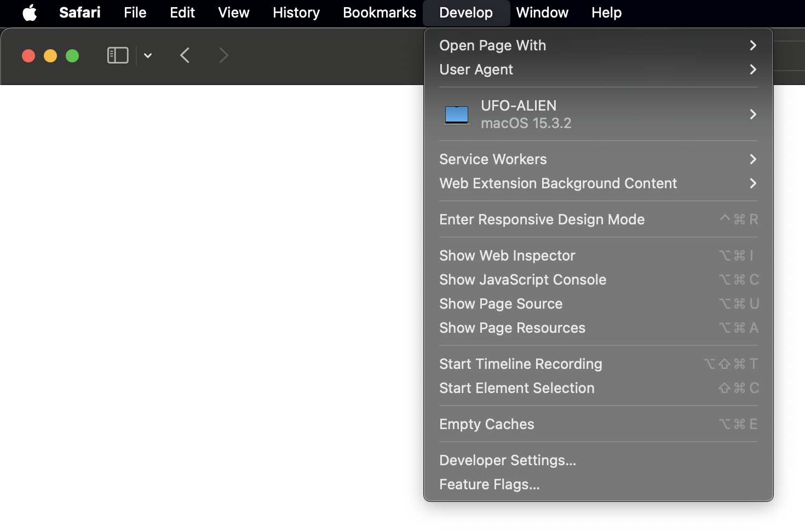This screenshot has height=532, width=805.
Task: Open Feature Flags…
Action: coord(599,484)
